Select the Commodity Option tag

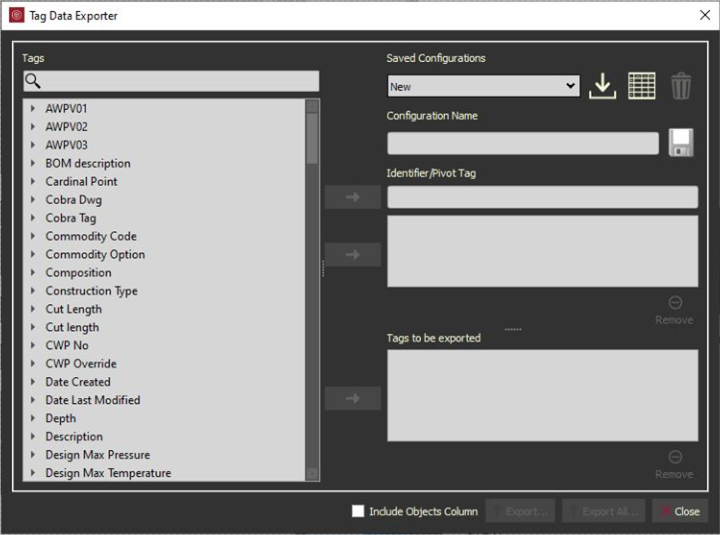(95, 254)
